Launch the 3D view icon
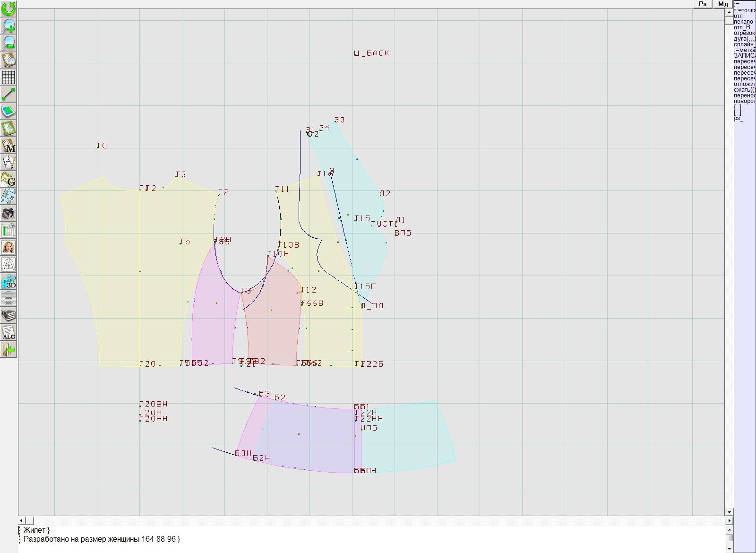This screenshot has width=756, height=553. [x=9, y=282]
